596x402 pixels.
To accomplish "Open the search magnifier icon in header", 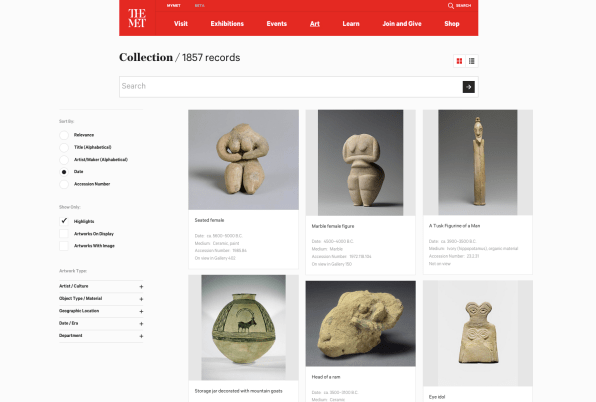I will [450, 6].
